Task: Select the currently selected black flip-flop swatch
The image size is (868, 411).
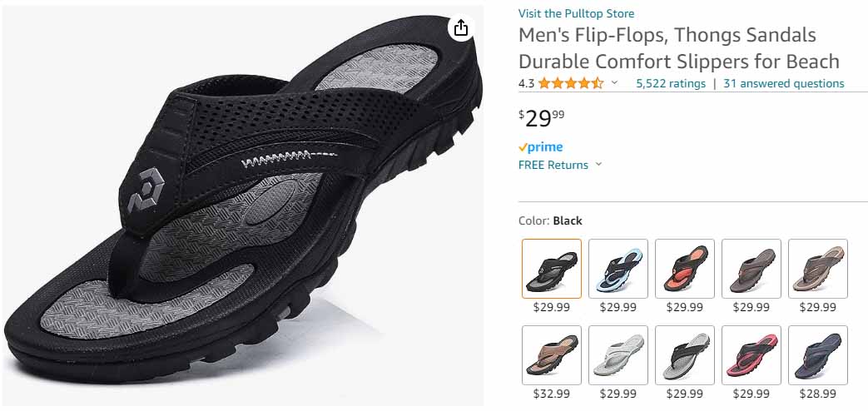Action: (x=552, y=269)
